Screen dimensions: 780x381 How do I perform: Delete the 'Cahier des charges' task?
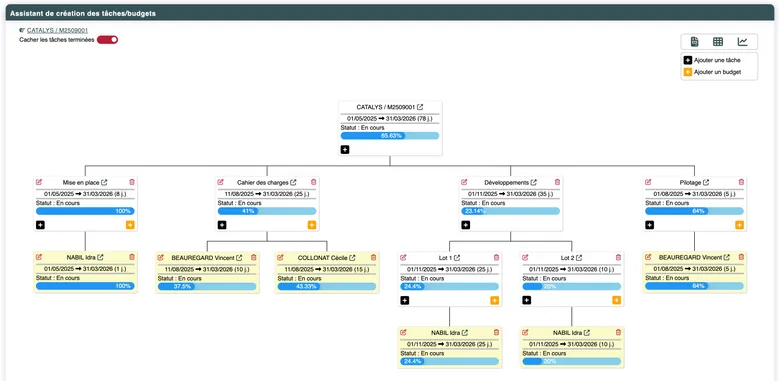(x=313, y=182)
